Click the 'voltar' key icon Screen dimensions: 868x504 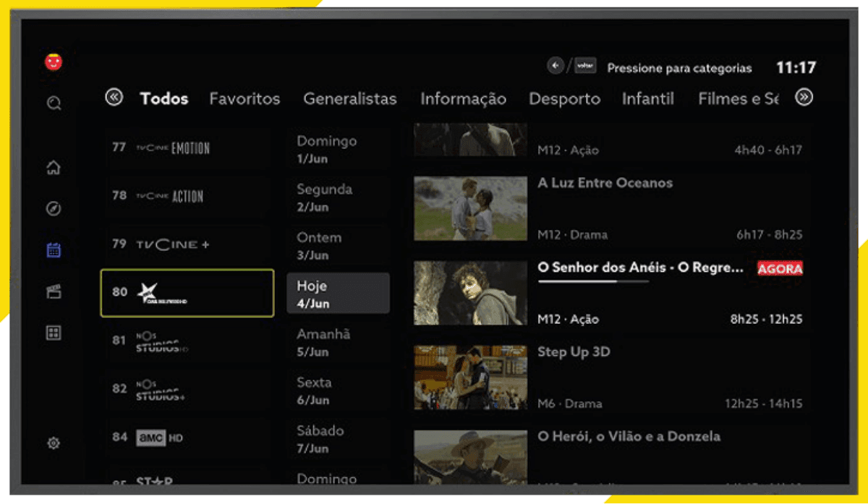(585, 66)
